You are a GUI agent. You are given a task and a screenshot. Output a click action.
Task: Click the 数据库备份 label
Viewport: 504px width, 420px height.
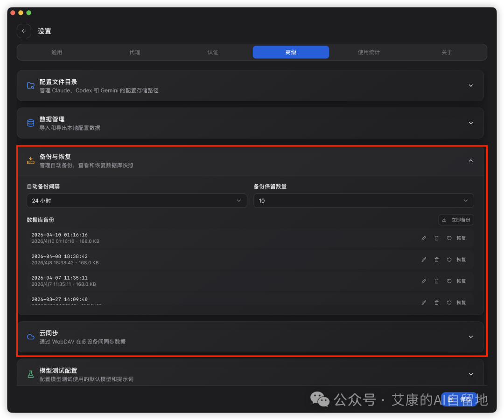pos(41,220)
